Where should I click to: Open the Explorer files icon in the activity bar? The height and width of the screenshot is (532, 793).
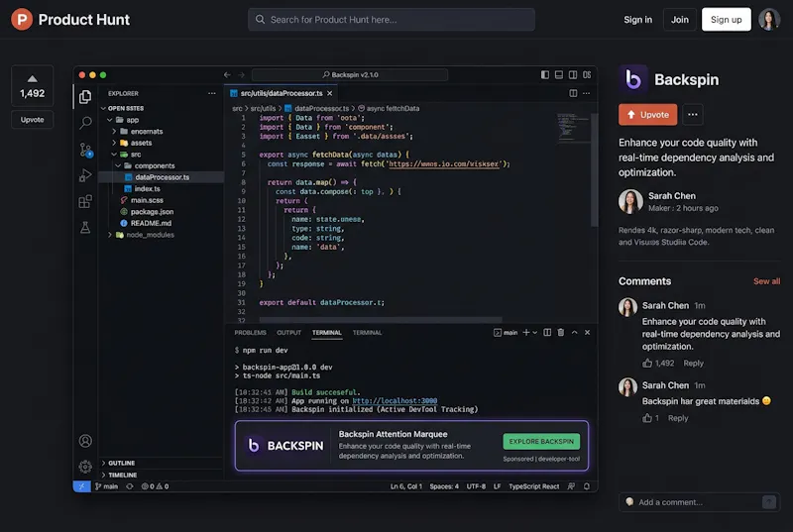click(x=85, y=96)
